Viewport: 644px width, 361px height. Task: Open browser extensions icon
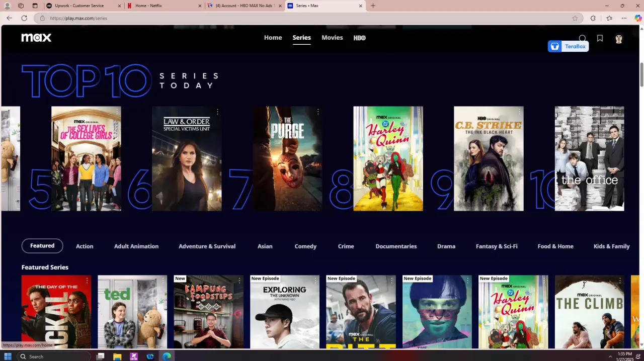point(593,18)
